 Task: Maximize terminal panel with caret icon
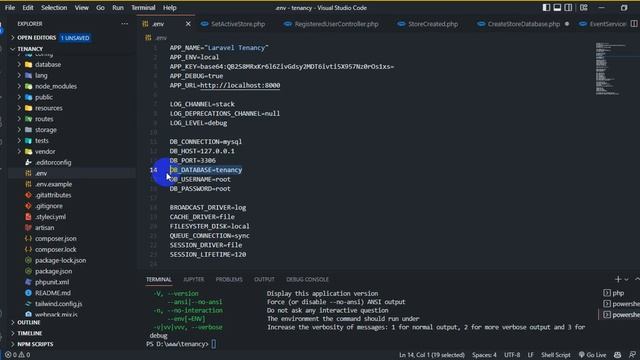[x=637, y=279]
